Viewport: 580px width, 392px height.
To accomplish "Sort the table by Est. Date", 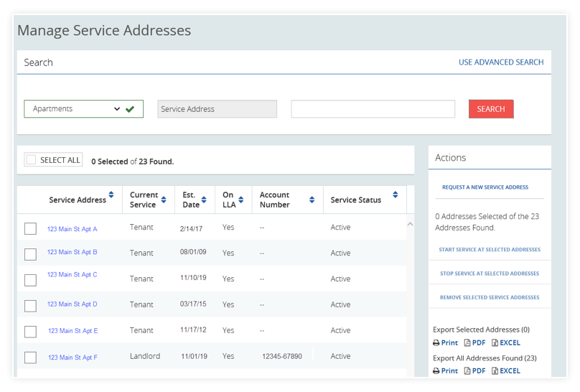I will click(x=205, y=200).
